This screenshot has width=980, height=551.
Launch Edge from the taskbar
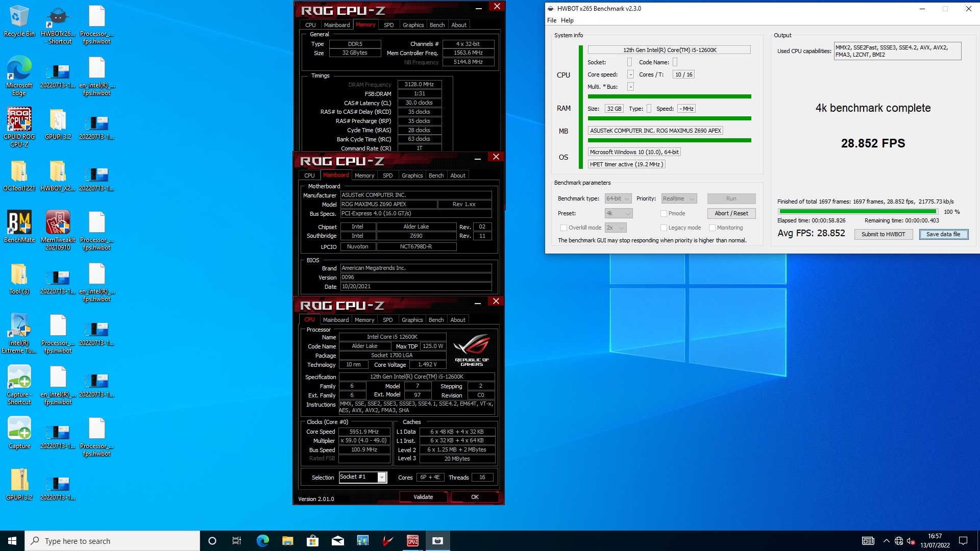[x=262, y=541]
